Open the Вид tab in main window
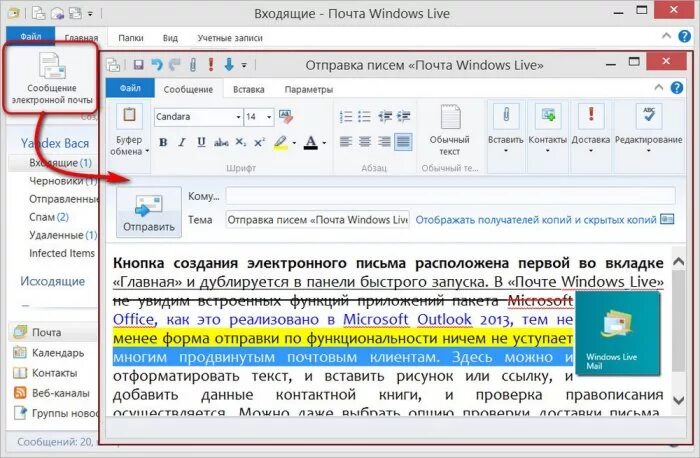This screenshot has height=458, width=700. point(170,38)
